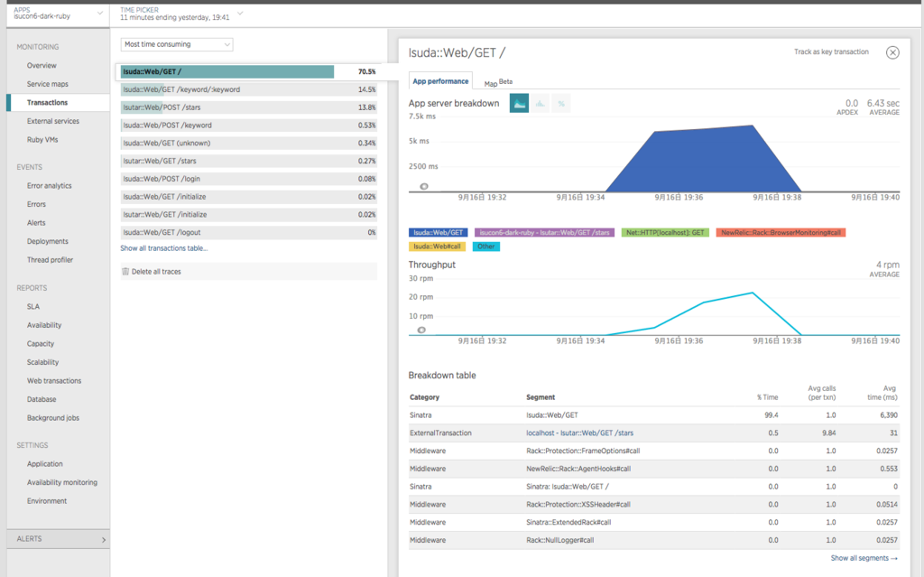
Task: Toggle blue Isuda::Web/GET legend swatch
Action: [438, 232]
